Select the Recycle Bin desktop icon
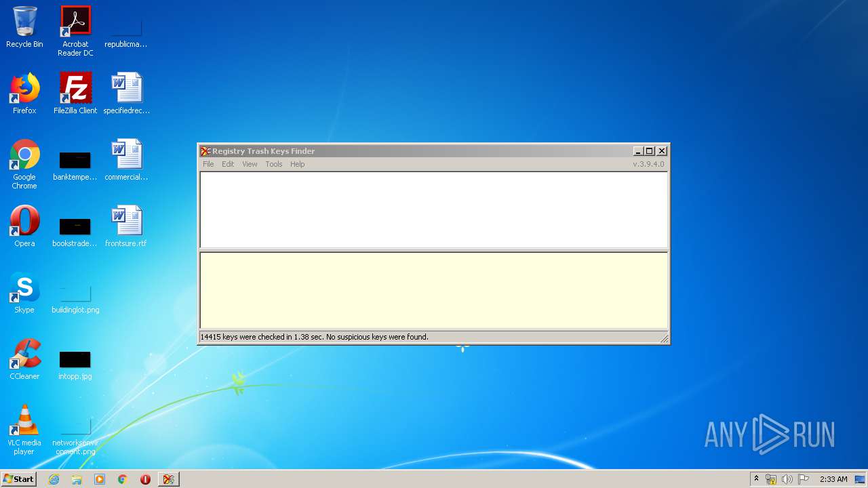 24,28
